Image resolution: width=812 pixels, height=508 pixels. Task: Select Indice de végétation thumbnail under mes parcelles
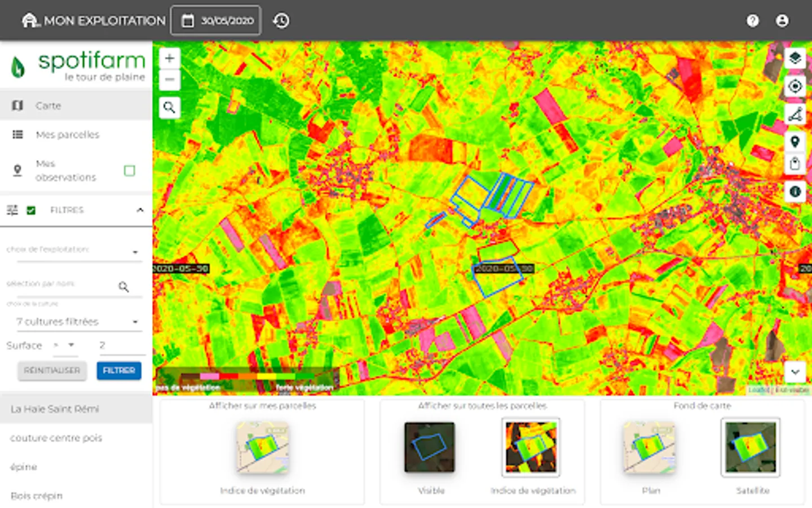(262, 448)
